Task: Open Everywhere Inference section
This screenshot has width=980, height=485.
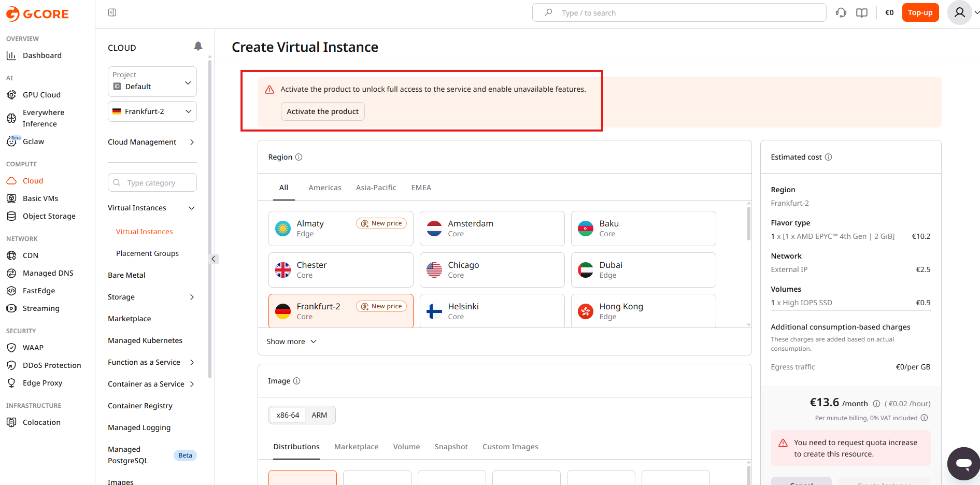Action: click(44, 118)
